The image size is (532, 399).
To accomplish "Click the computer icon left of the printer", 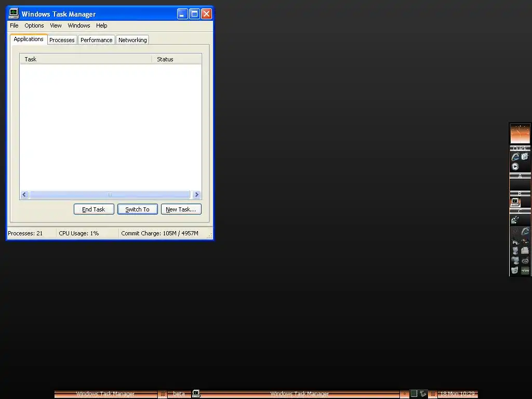I will click(515, 251).
